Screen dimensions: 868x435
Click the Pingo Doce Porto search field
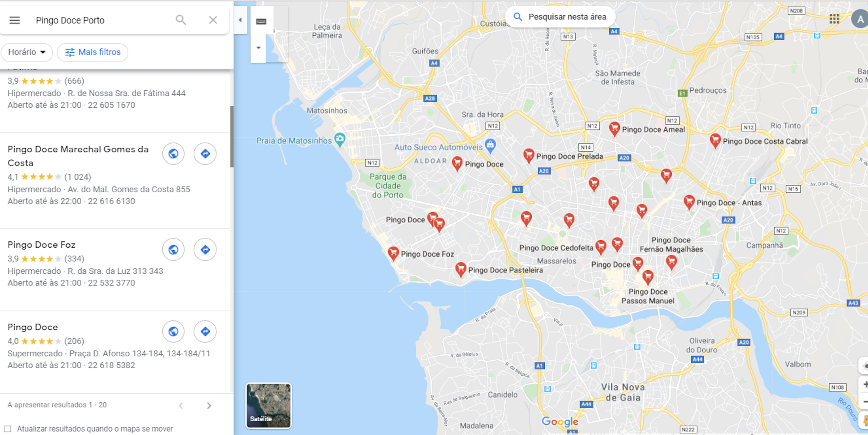point(100,20)
